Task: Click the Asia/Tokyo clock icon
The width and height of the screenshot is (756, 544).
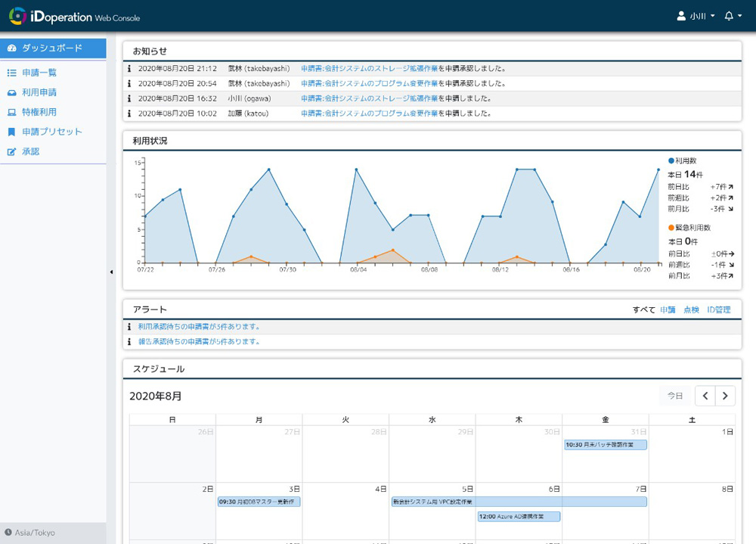Action: pos(8,533)
